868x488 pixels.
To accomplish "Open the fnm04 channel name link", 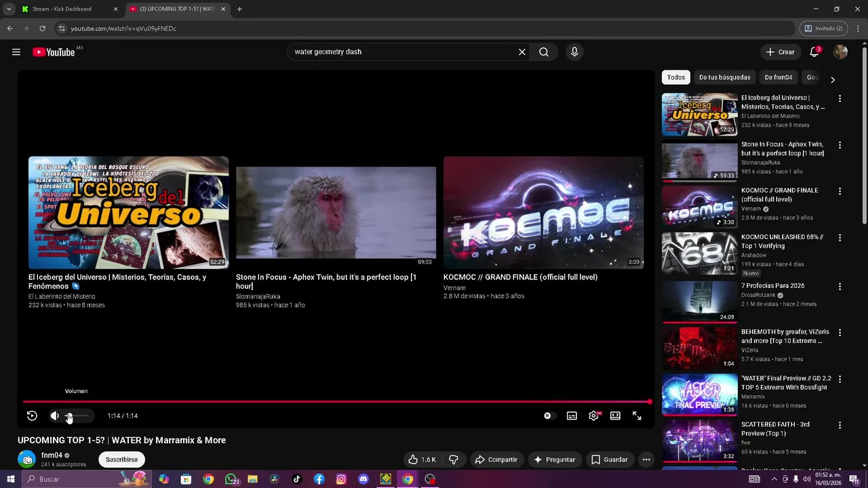I will (52, 455).
